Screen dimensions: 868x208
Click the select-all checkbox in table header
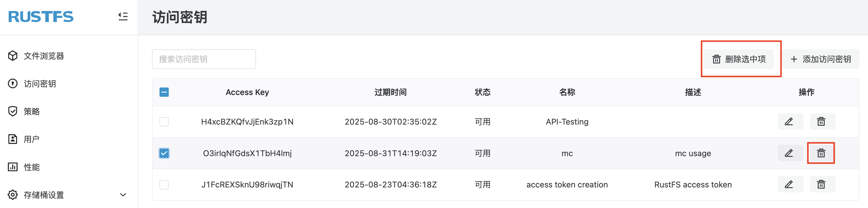coord(164,92)
